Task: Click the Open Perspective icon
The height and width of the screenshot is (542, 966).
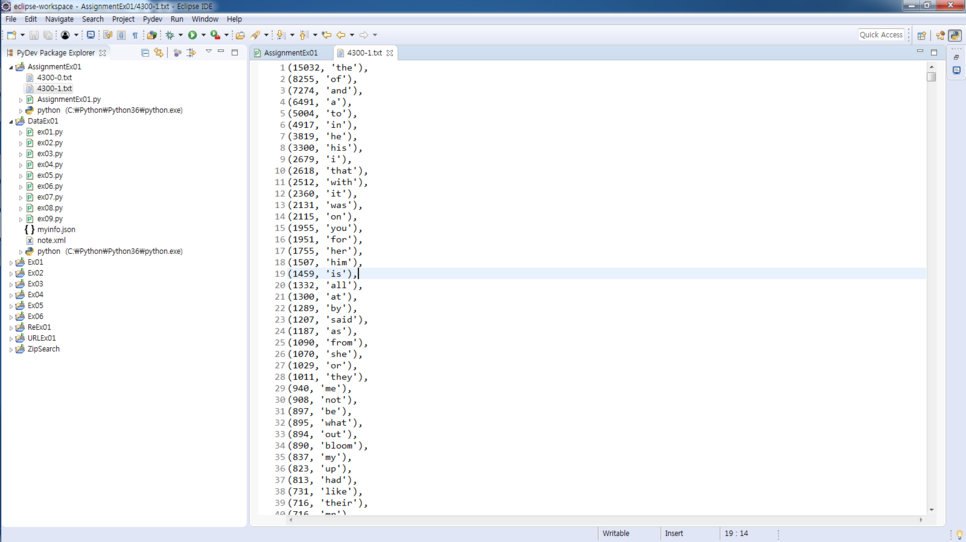Action: 922,35
